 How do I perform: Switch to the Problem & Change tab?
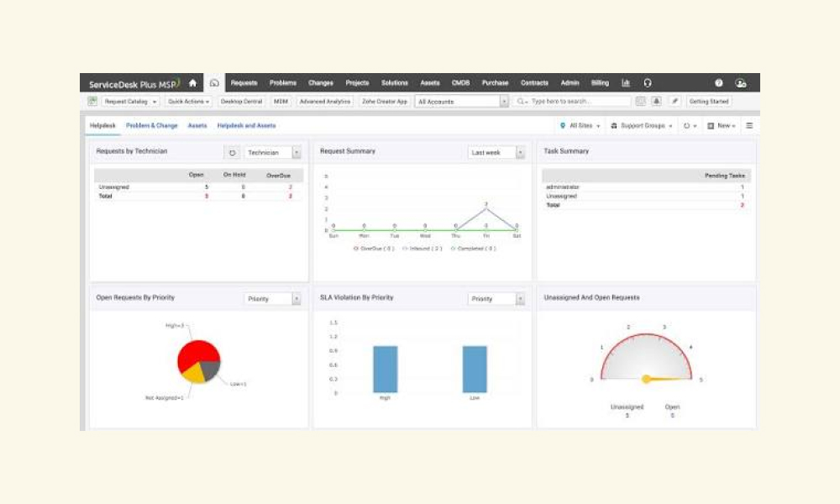tap(151, 126)
